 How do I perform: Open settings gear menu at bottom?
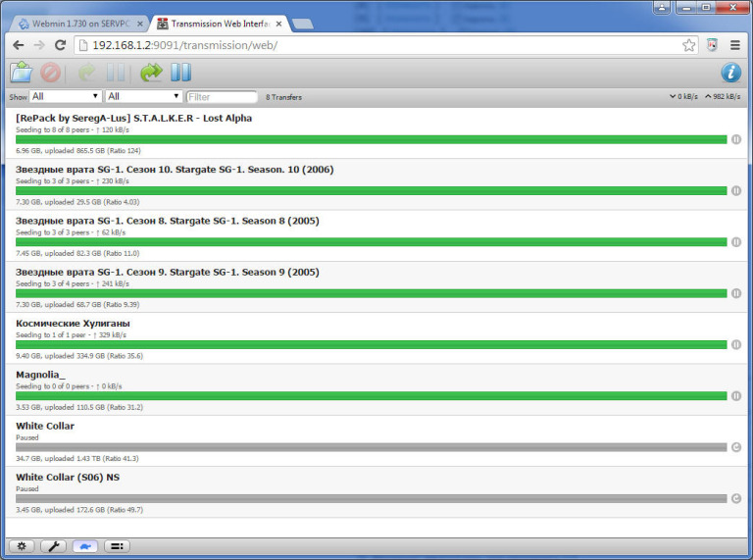22,546
